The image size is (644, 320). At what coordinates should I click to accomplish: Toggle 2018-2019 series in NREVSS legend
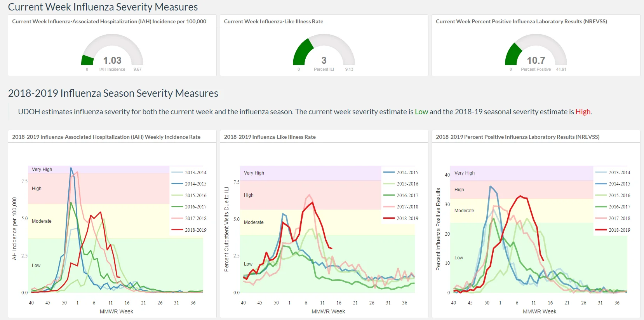point(613,230)
